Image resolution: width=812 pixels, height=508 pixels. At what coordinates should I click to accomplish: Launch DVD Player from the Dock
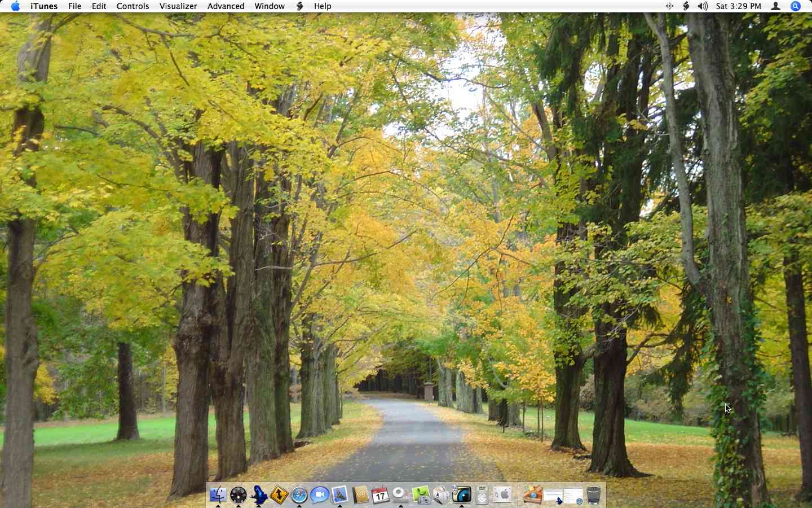399,495
